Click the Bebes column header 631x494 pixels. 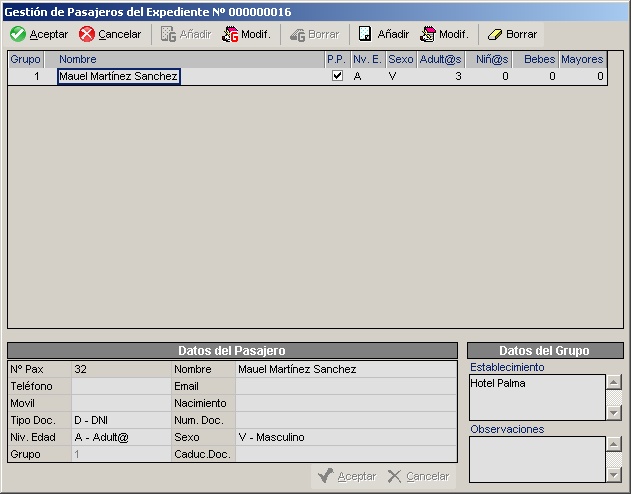click(535, 60)
